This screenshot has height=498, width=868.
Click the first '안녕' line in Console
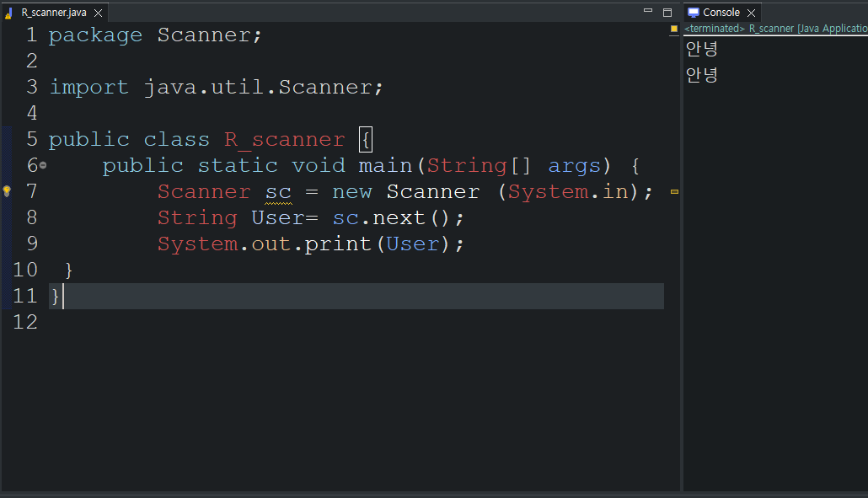pos(701,49)
